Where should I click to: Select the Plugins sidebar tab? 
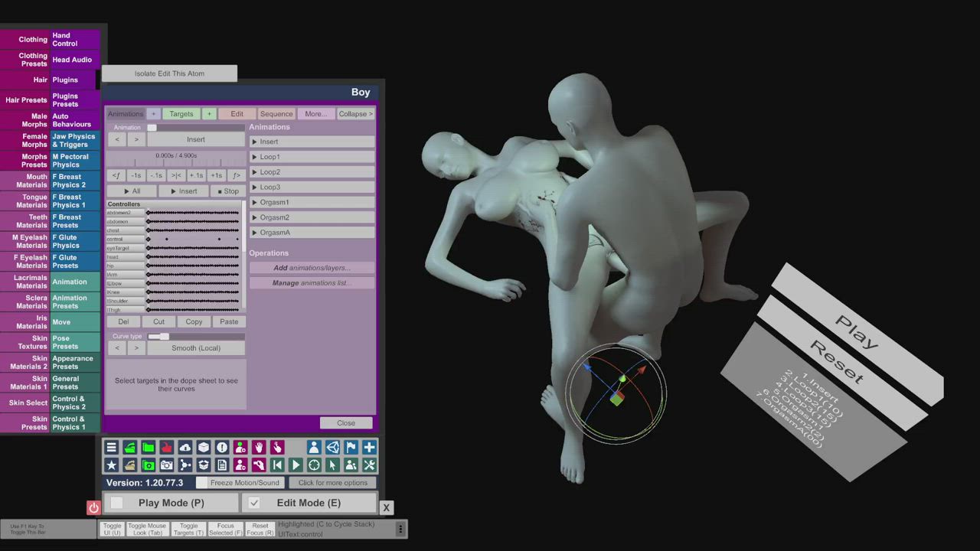(74, 80)
